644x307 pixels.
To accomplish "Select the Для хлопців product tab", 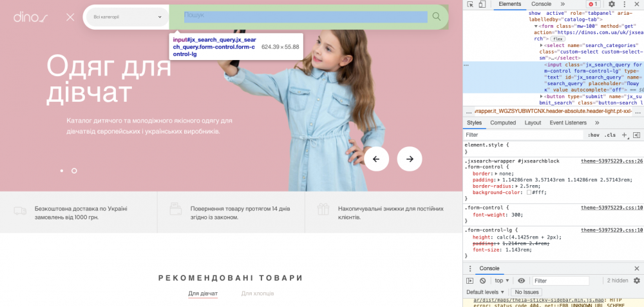I will (x=258, y=293).
